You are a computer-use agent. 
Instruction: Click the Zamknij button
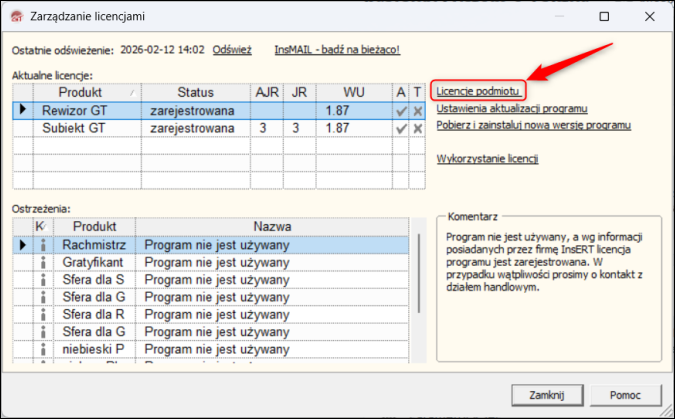(x=547, y=395)
